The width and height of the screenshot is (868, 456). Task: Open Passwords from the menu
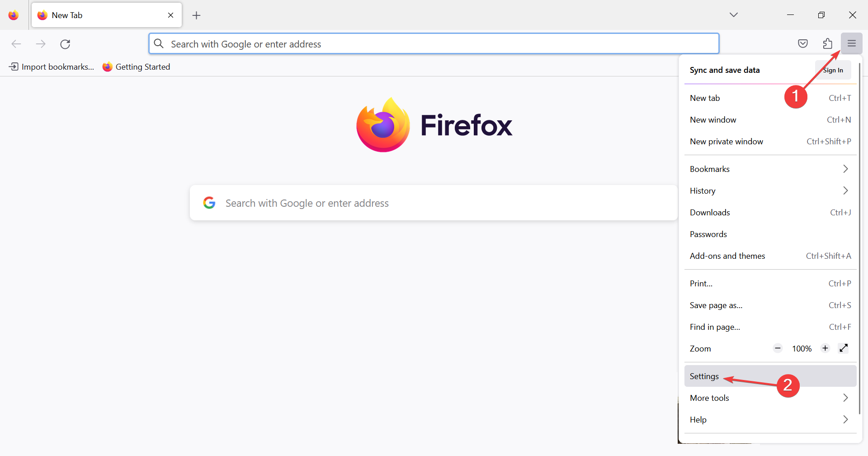(770, 234)
